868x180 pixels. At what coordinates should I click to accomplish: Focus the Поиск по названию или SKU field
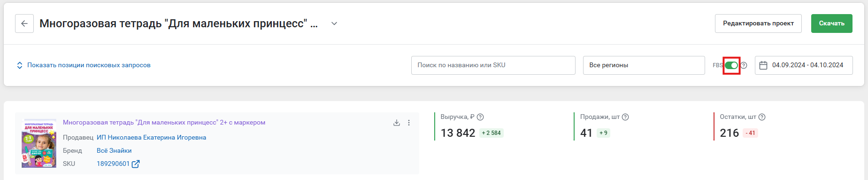(x=493, y=65)
